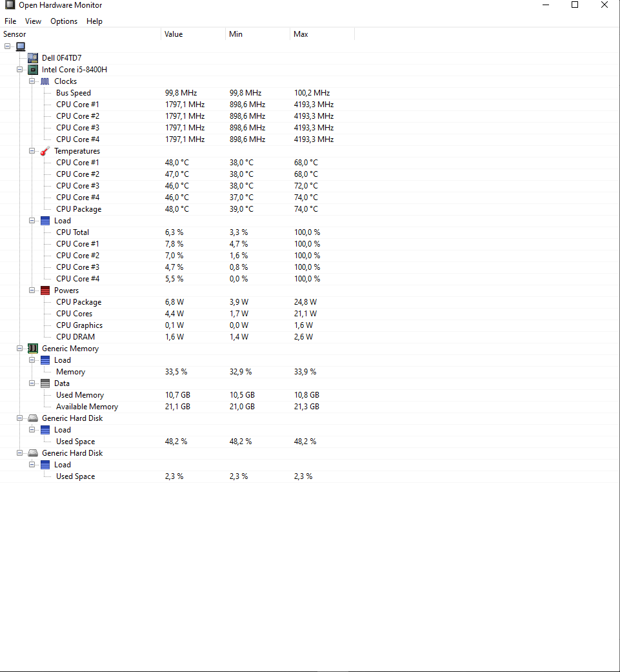
Task: Collapse the Intel Core i5-8400H node
Action: (20, 70)
